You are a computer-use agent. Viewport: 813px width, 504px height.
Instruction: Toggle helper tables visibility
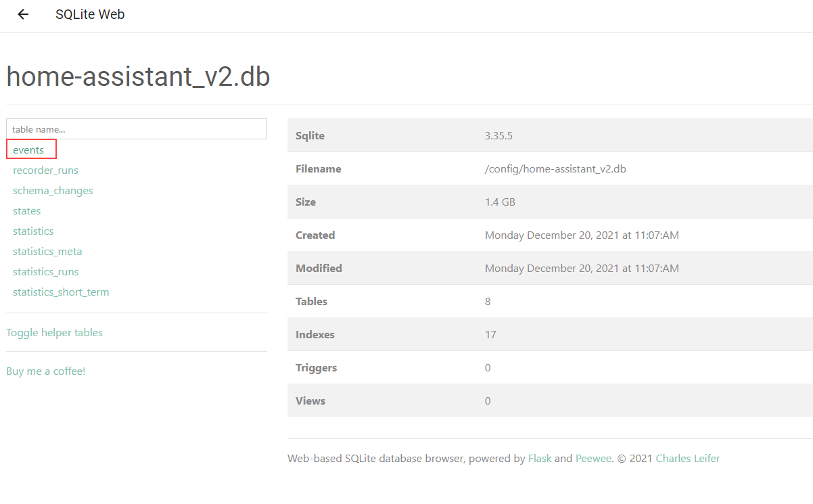(x=54, y=332)
